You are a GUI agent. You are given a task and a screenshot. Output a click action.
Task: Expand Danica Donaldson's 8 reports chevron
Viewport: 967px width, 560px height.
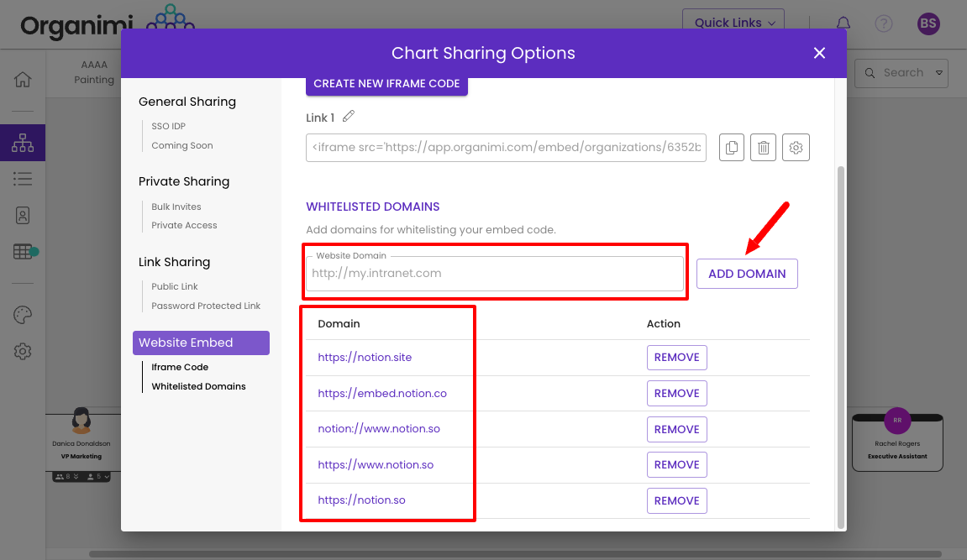[76, 476]
